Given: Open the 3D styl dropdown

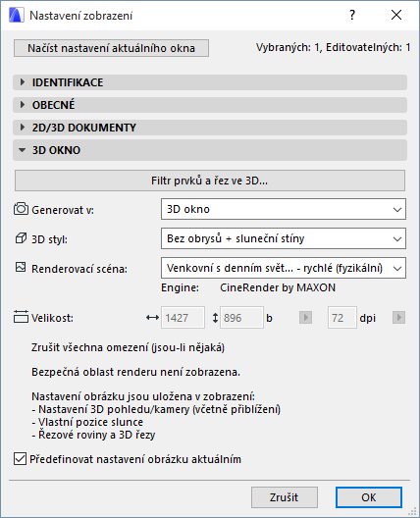Looking at the screenshot, I should tap(284, 238).
